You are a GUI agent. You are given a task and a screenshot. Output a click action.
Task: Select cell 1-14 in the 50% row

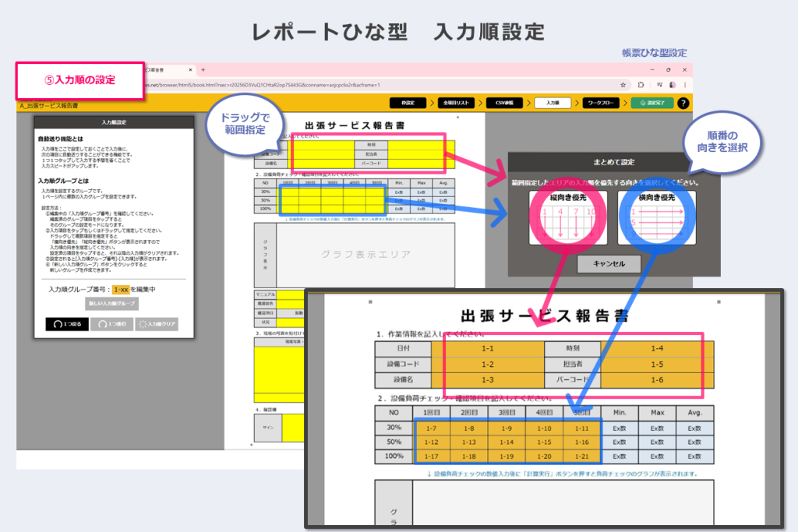(x=507, y=442)
